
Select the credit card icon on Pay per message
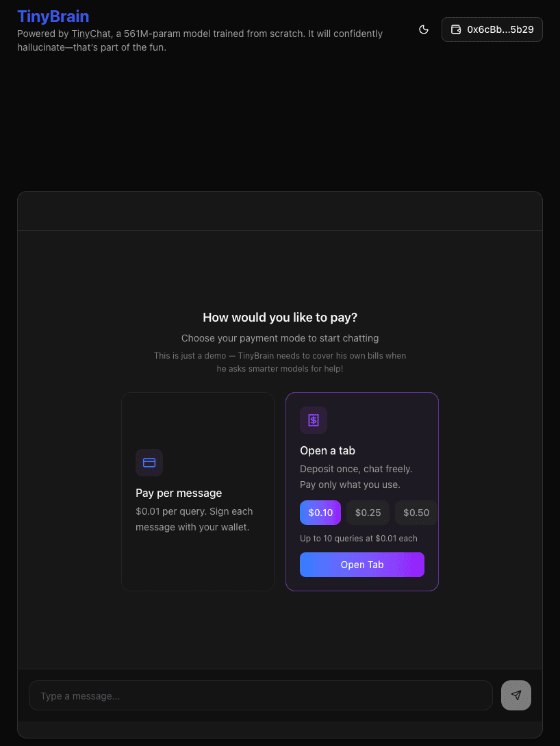pyautogui.click(x=149, y=463)
